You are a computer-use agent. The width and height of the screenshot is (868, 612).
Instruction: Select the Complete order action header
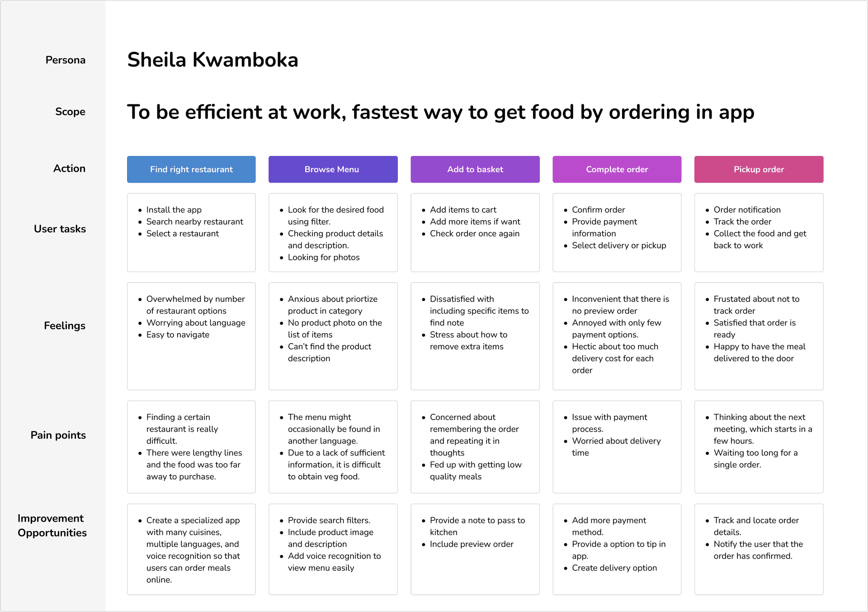pyautogui.click(x=617, y=169)
